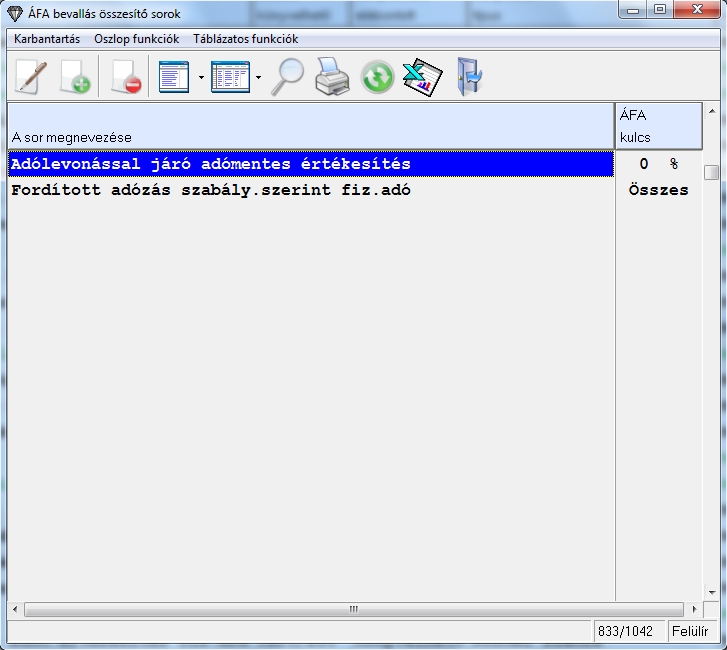
Task: Select the row 'Adólevonással járó adómentes értékesítés'
Action: pos(211,164)
